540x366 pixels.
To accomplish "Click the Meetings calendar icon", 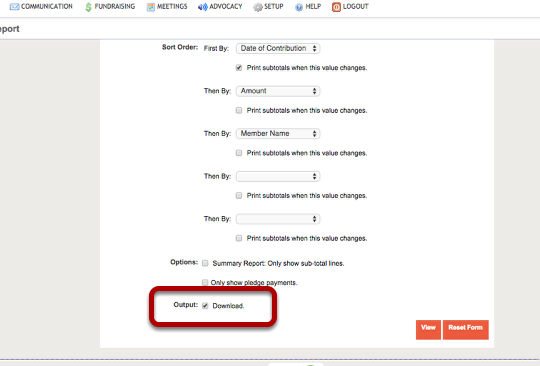I will [150, 7].
